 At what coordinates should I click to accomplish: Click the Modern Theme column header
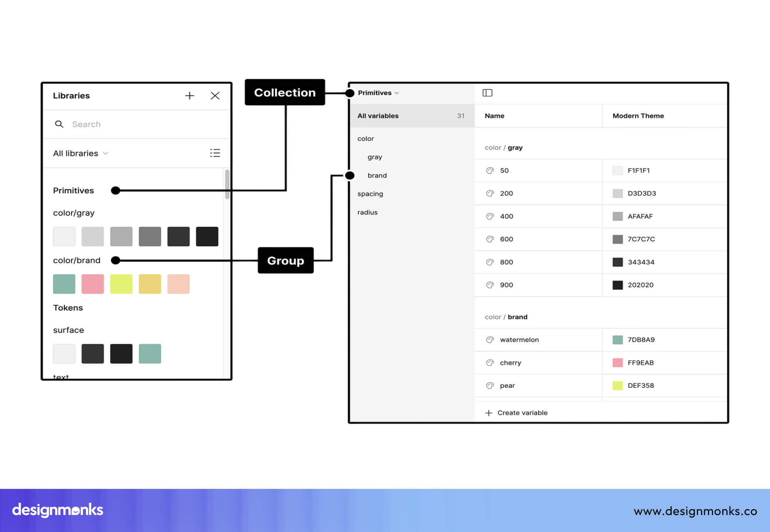click(638, 116)
